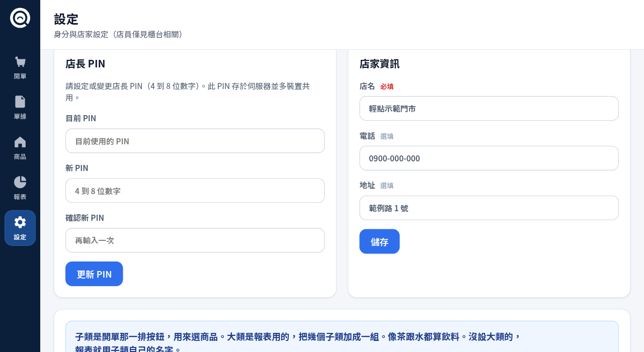The width and height of the screenshot is (644, 352).
Task: Click the 選填 label beside 電話
Action: click(387, 136)
